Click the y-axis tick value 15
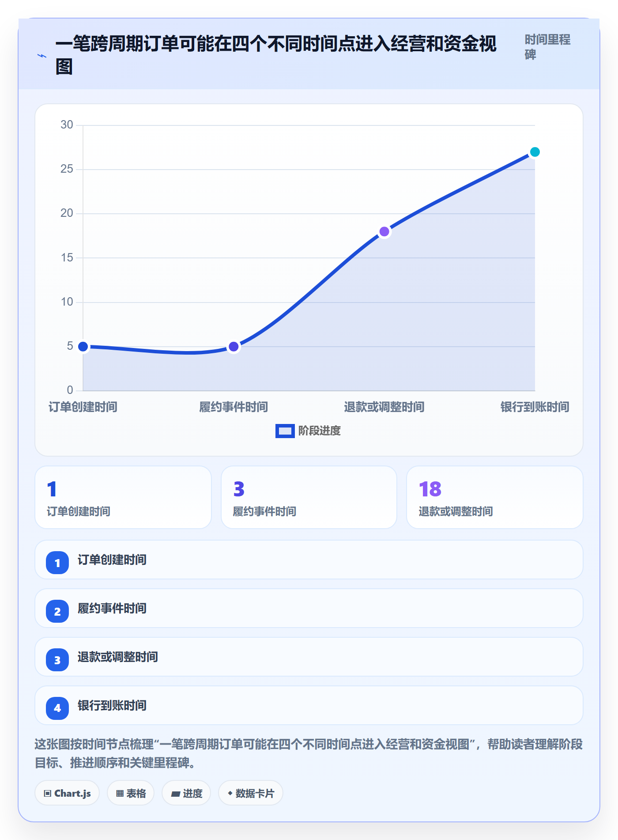 (x=67, y=258)
